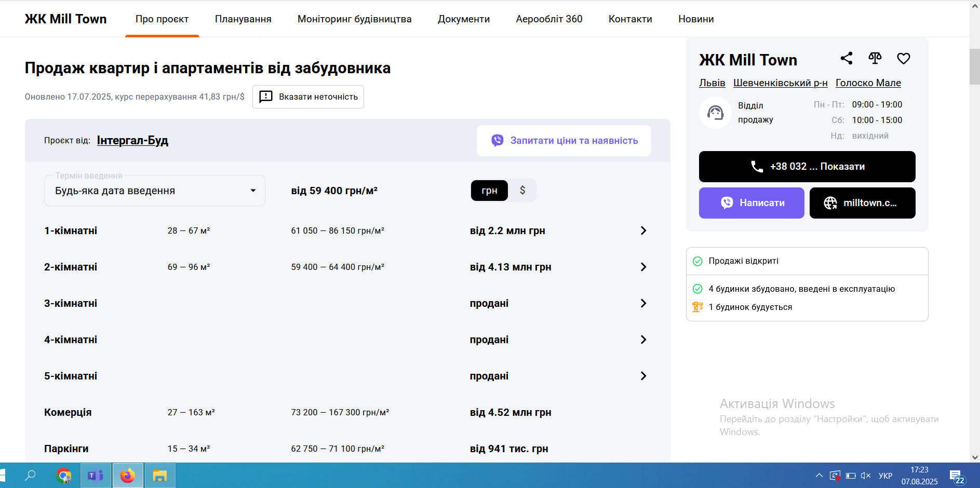Follow the Львів city link
This screenshot has width=980, height=488.
tap(712, 83)
